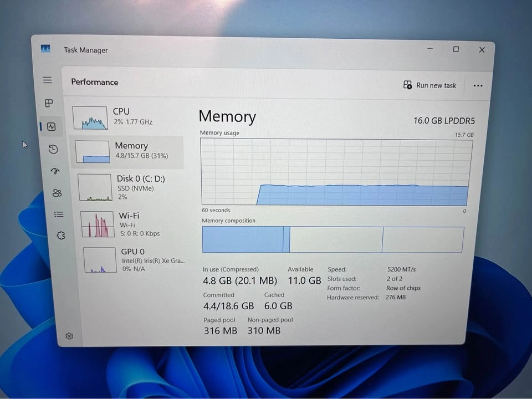Viewport: 532px width, 399px height.
Task: Close the Task Manager window
Action: point(482,50)
